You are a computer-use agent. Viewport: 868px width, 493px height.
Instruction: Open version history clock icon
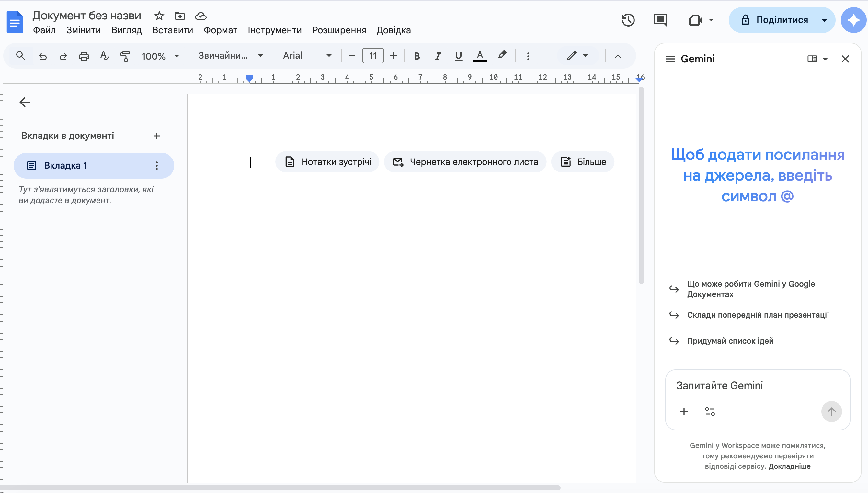pos(628,20)
